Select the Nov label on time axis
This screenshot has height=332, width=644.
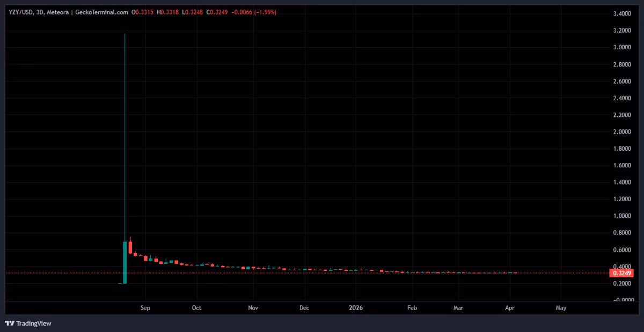point(253,308)
